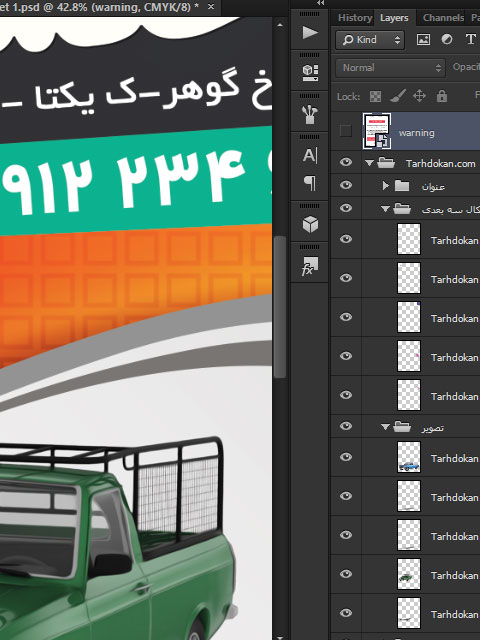This screenshot has width=480, height=640.
Task: Open the Tool Presets panel icon
Action: pos(310,73)
